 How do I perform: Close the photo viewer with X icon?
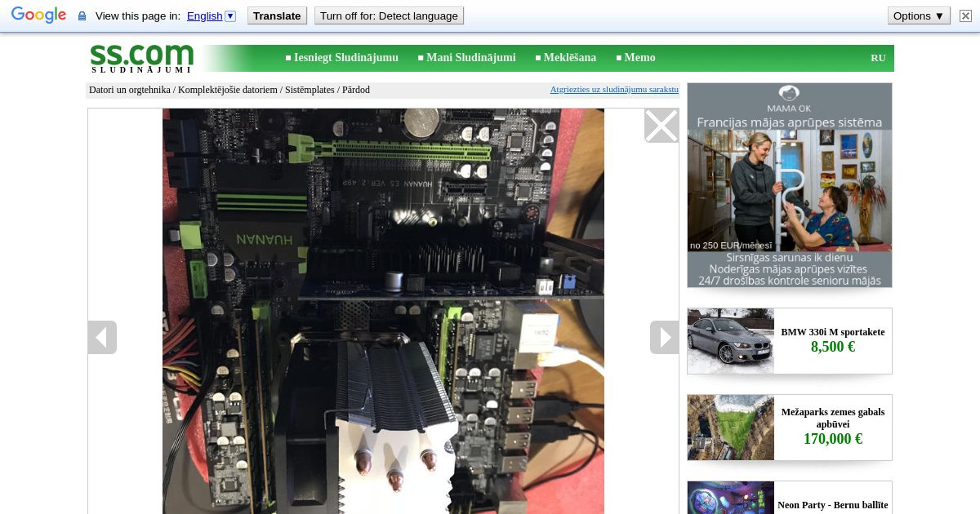661,126
